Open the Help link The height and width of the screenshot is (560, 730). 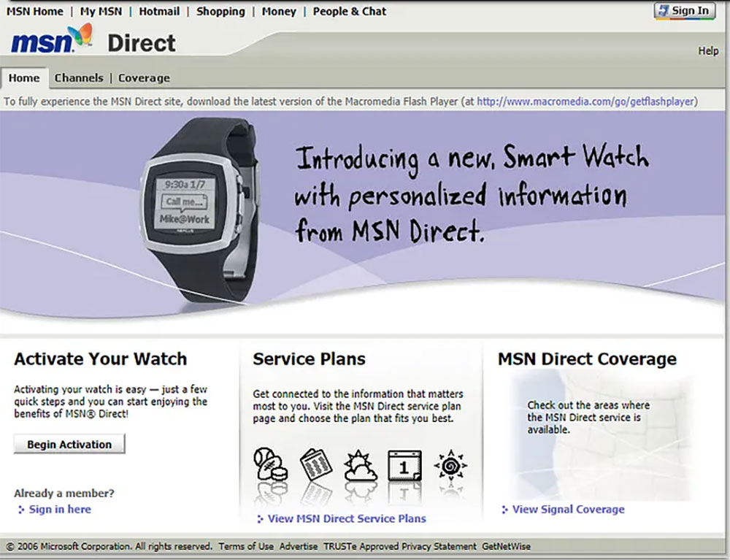(708, 50)
